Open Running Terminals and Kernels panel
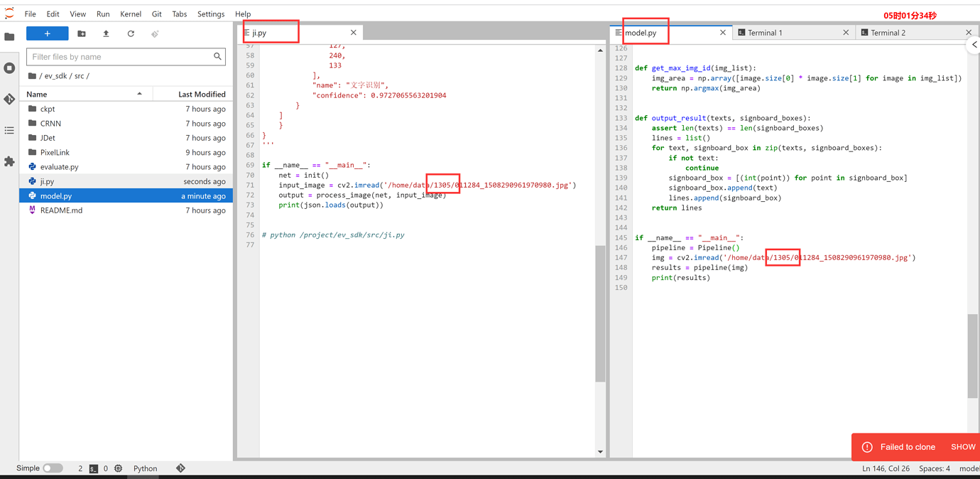This screenshot has height=479, width=980. 9,68
